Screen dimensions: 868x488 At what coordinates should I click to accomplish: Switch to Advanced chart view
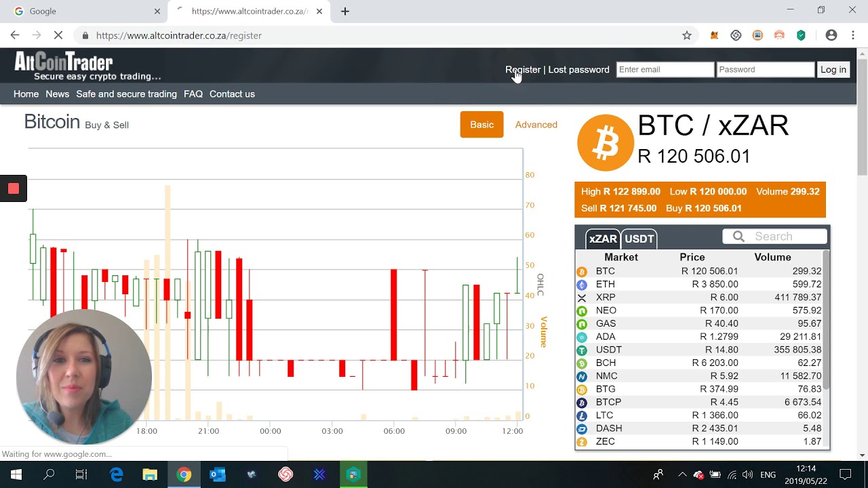(x=536, y=125)
